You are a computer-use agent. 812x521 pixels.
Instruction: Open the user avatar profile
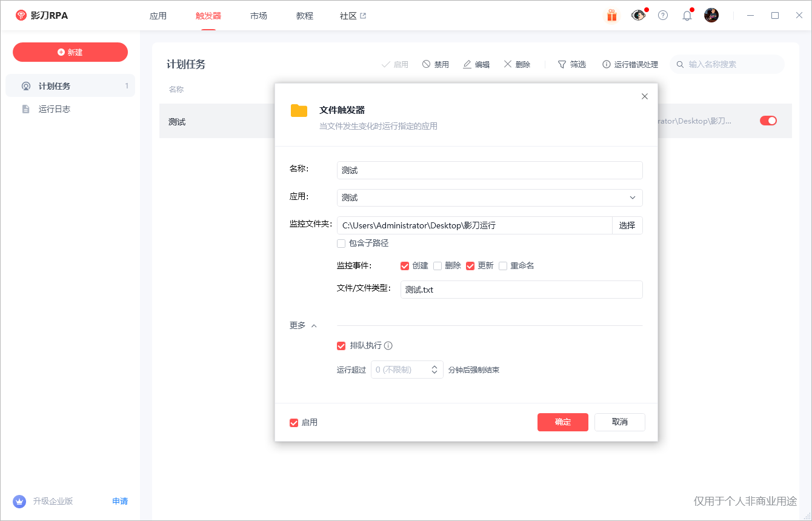711,16
